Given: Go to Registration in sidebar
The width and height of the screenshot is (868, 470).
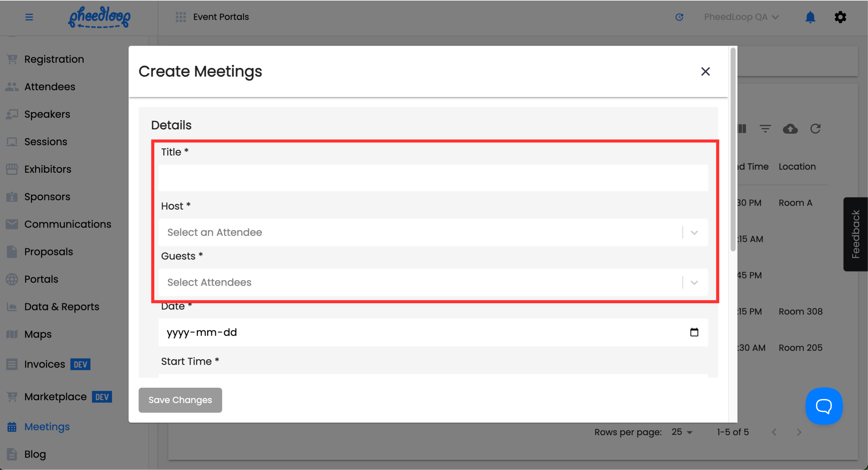Looking at the screenshot, I should (54, 59).
